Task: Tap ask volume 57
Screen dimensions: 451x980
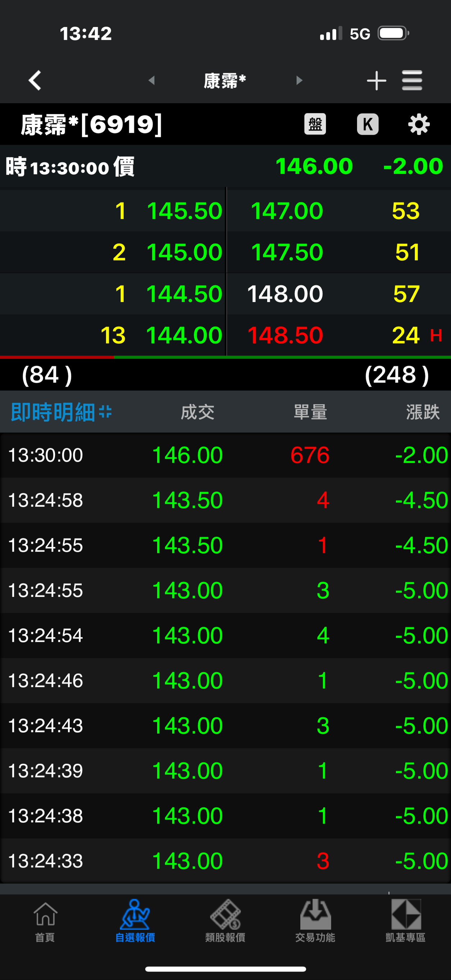Action: pyautogui.click(x=406, y=294)
